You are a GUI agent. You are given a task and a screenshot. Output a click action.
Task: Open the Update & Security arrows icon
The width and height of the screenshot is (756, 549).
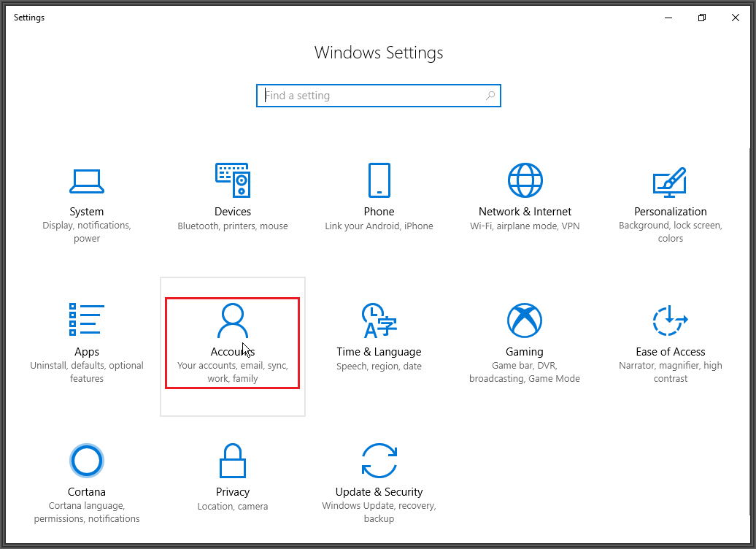click(379, 461)
